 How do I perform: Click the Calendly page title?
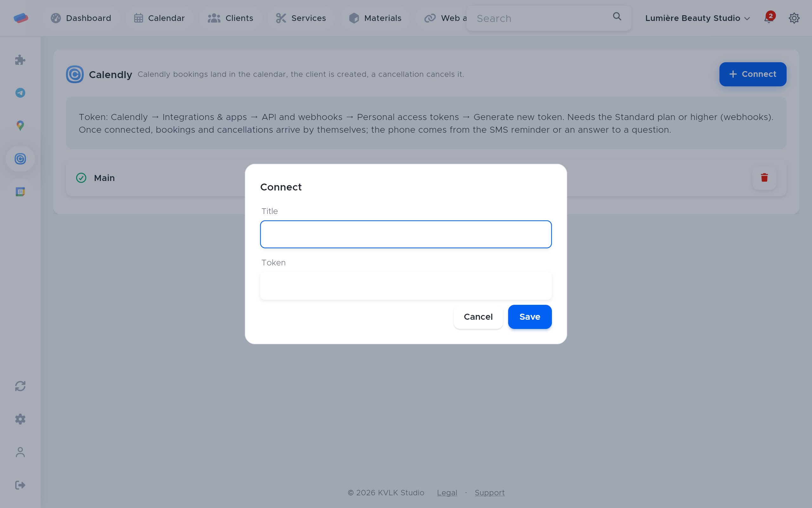[110, 75]
